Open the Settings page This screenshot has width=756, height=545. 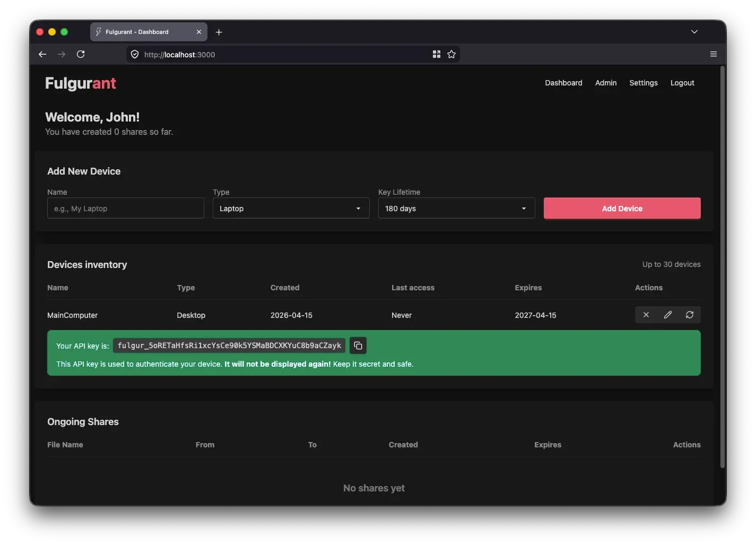click(x=643, y=83)
